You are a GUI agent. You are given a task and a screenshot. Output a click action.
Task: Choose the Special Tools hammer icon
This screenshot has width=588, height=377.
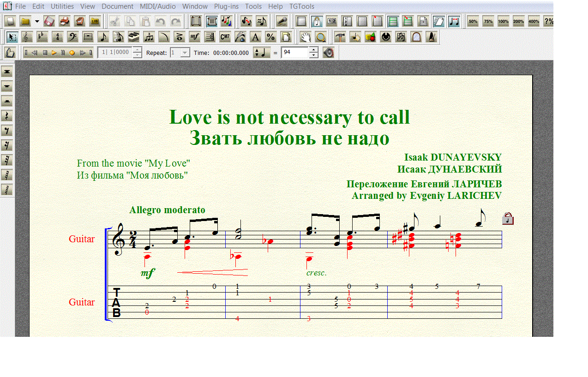tap(340, 37)
